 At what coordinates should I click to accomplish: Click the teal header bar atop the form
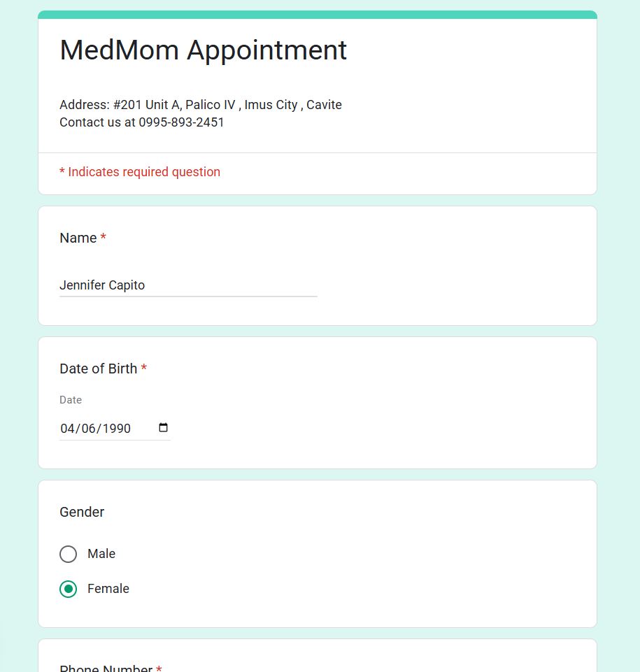[x=318, y=15]
